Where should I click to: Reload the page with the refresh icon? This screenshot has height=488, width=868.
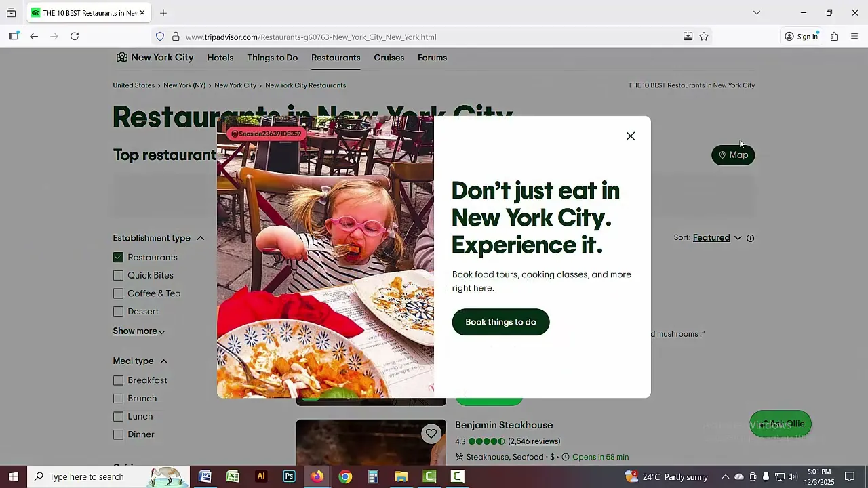[75, 37]
